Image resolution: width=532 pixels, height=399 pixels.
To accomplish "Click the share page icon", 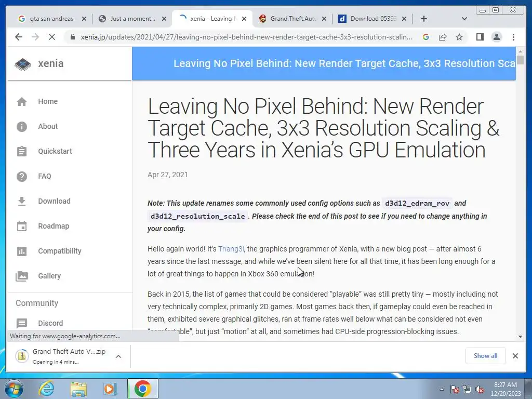I will point(443,37).
